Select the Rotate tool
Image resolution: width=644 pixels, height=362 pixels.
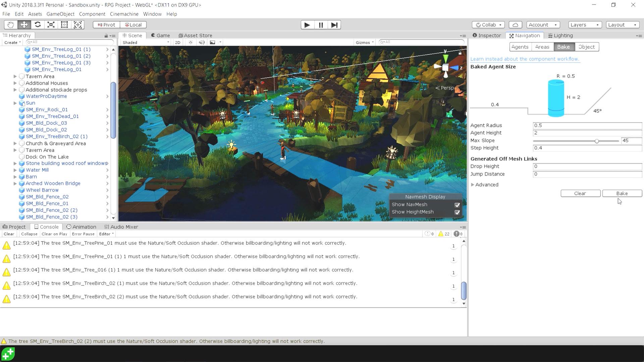(37, 24)
